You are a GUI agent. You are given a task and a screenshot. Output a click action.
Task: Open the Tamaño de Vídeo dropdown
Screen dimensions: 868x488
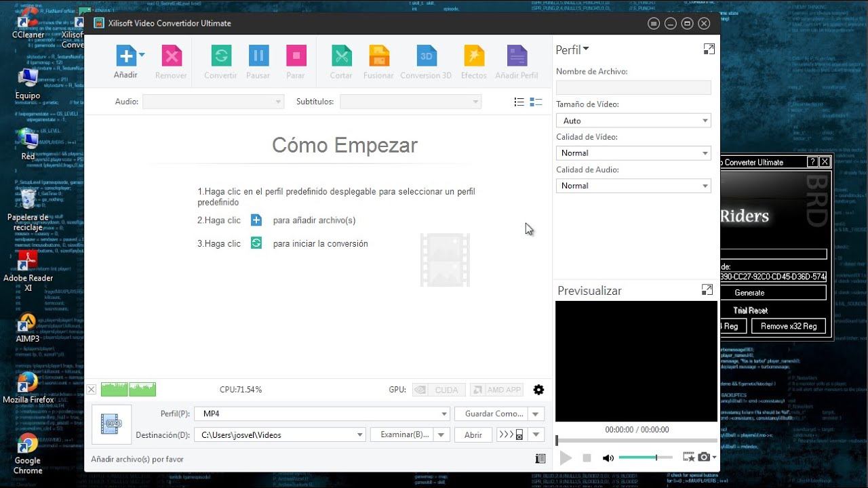click(x=633, y=121)
